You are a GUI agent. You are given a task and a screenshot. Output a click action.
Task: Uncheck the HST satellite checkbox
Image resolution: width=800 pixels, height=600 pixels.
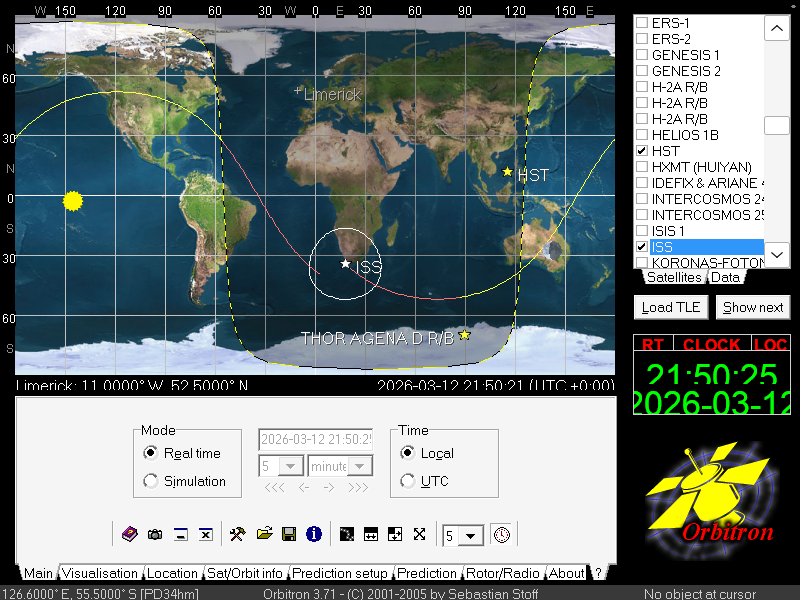pos(642,151)
